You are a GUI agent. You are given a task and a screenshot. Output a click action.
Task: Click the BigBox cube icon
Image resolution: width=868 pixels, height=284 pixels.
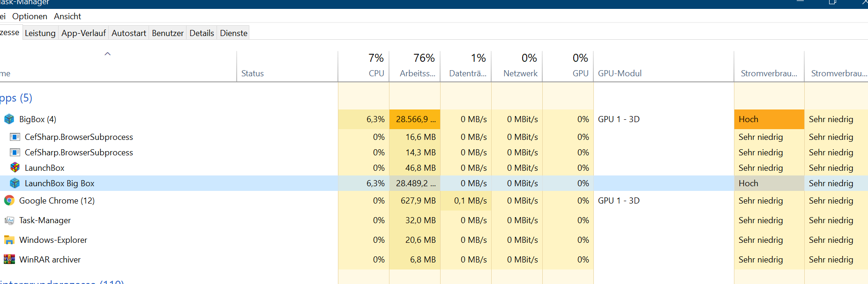point(9,119)
